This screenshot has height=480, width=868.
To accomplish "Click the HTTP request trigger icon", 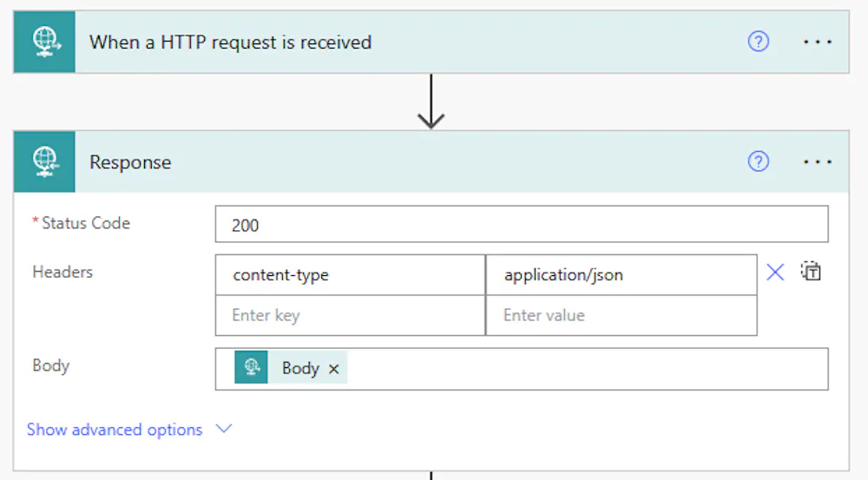I will point(44,42).
